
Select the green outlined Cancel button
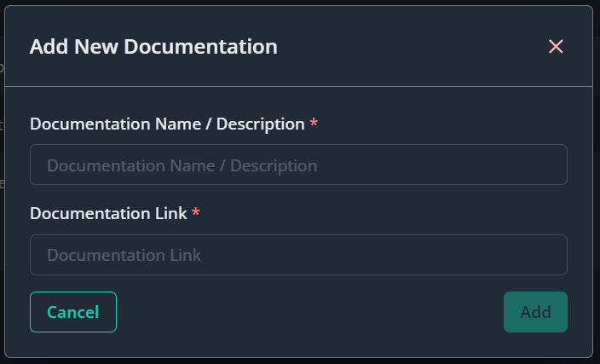click(x=73, y=312)
